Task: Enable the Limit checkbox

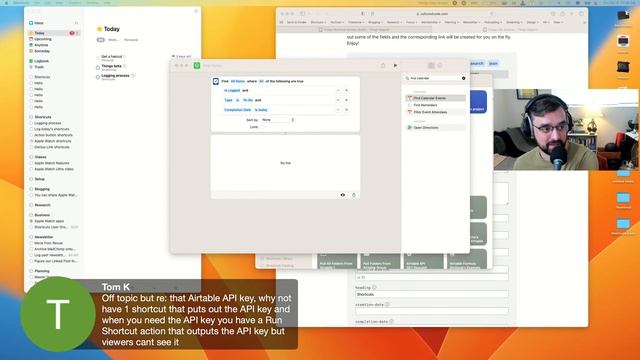Action: pyautogui.click(x=262, y=127)
